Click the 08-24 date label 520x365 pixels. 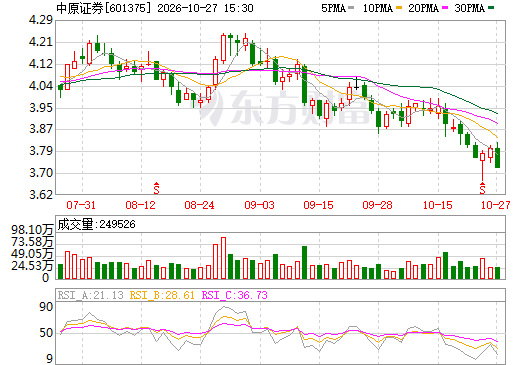coord(200,205)
